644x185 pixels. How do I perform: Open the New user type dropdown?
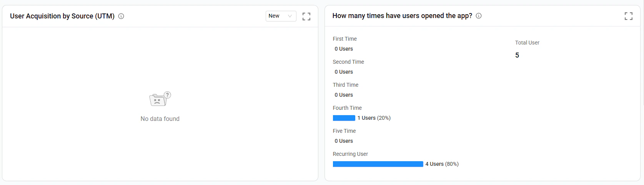pyautogui.click(x=281, y=16)
